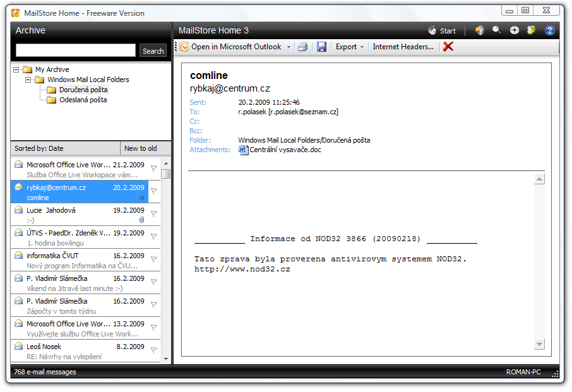The image size is (572, 392).
Task: Open Internet Headers for this message
Action: 403,47
